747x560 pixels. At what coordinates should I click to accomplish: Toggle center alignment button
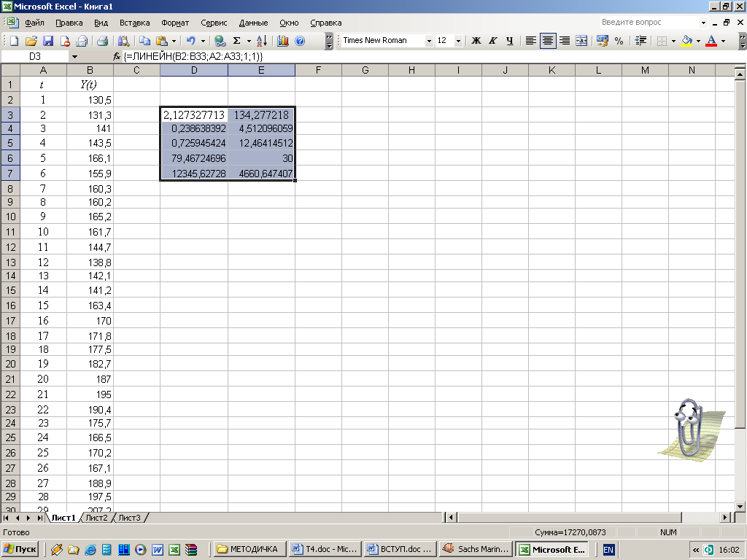coord(547,41)
